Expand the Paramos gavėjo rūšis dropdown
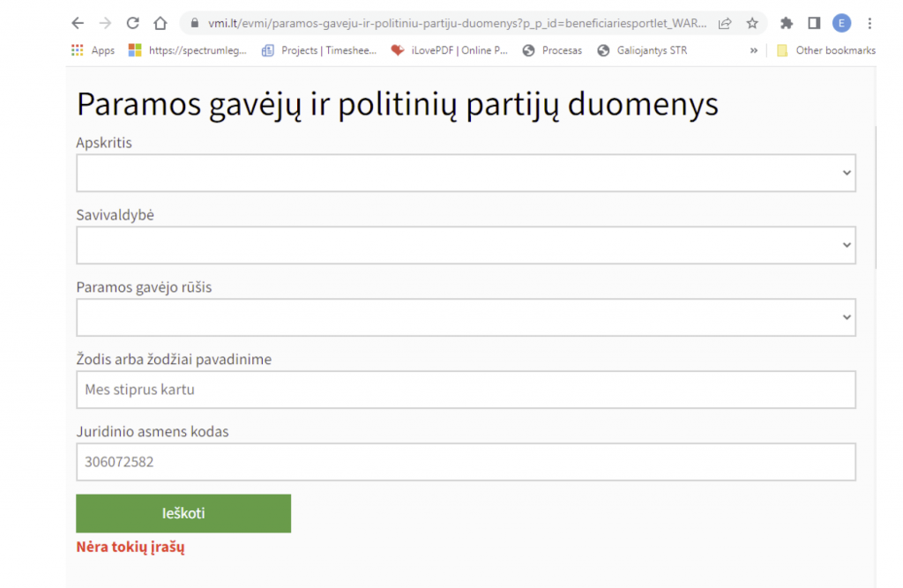The height and width of the screenshot is (588, 903). [466, 317]
